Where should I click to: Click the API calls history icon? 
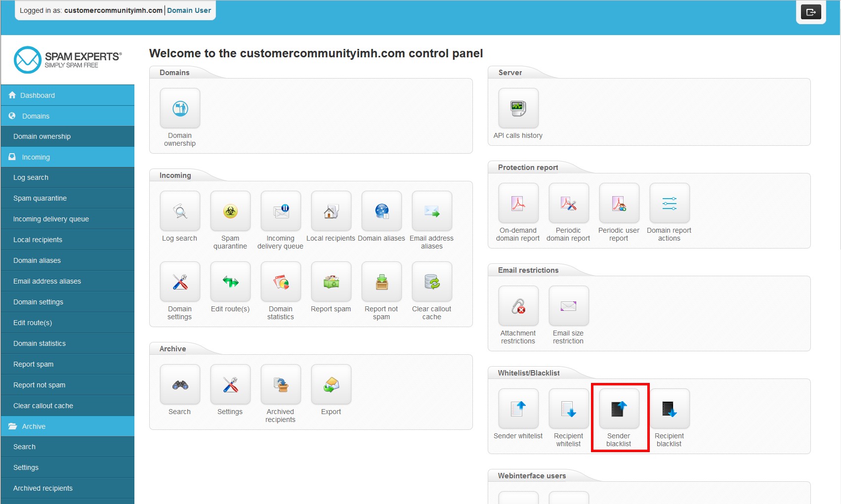[518, 109]
